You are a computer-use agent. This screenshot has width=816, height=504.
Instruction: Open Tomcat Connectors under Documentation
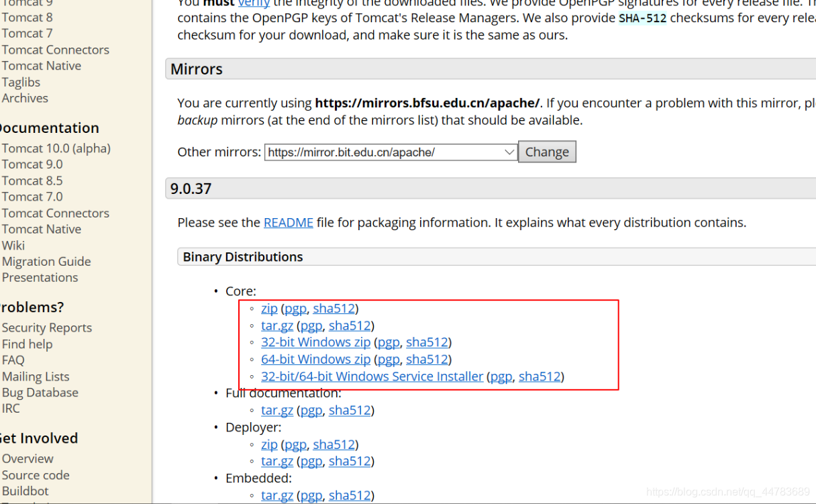pyautogui.click(x=55, y=213)
